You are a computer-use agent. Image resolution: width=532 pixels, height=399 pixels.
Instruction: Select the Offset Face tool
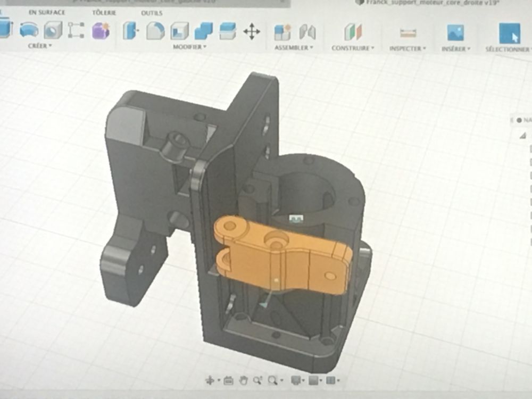coord(228,31)
